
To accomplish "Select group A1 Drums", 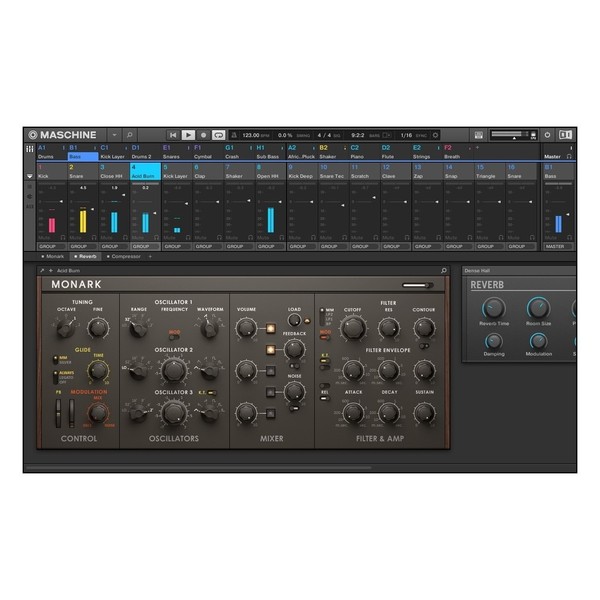I will pyautogui.click(x=52, y=152).
